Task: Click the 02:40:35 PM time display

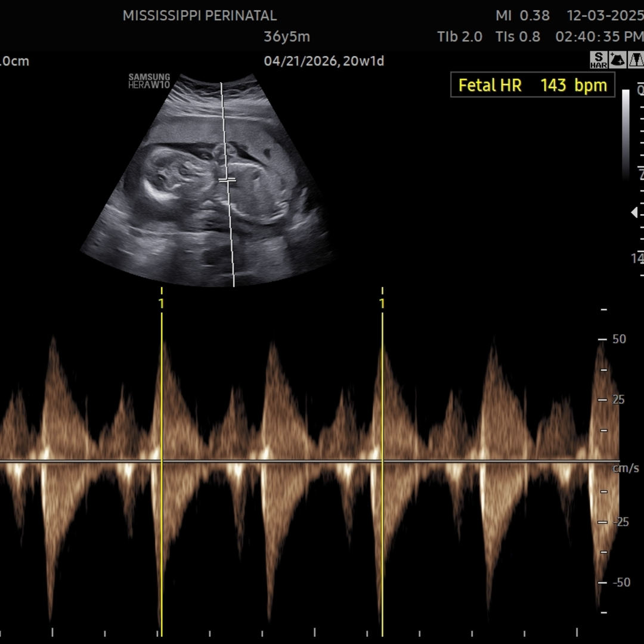Action: (599, 37)
